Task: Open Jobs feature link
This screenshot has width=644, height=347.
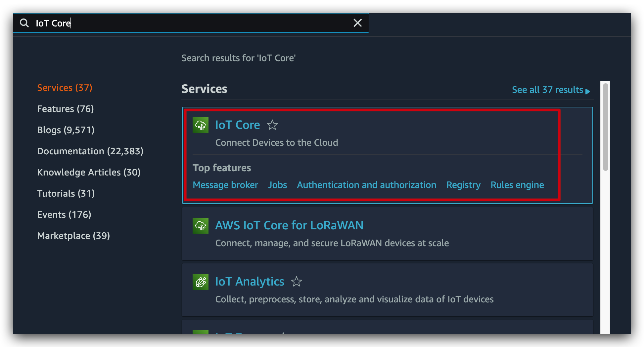Action: click(277, 185)
